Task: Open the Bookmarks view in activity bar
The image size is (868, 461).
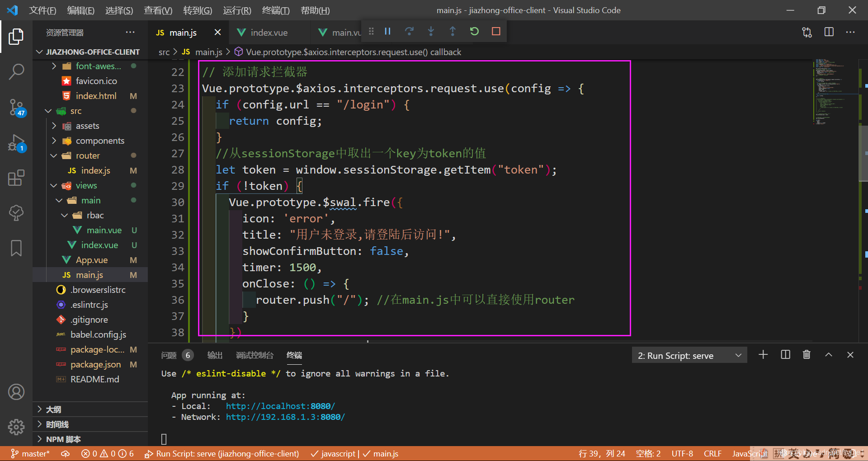Action: [16, 248]
